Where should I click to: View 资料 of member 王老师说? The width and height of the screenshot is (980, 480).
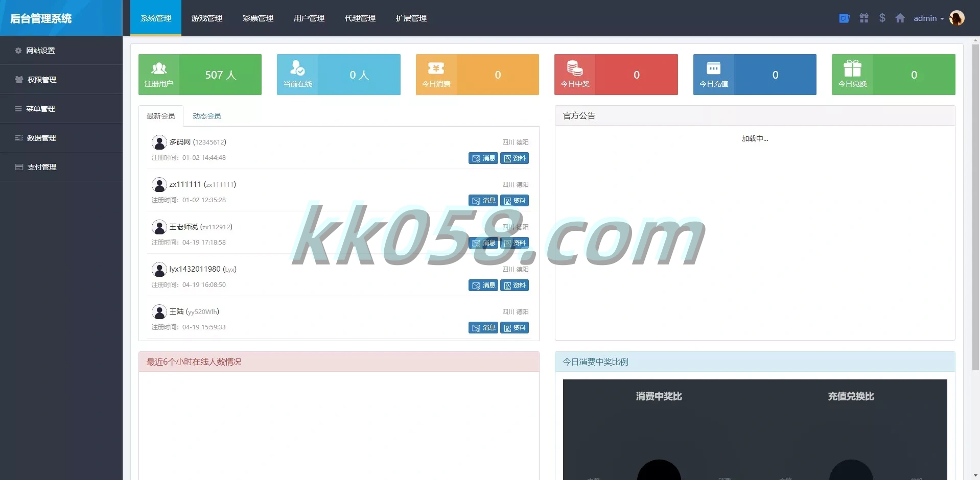pos(515,243)
